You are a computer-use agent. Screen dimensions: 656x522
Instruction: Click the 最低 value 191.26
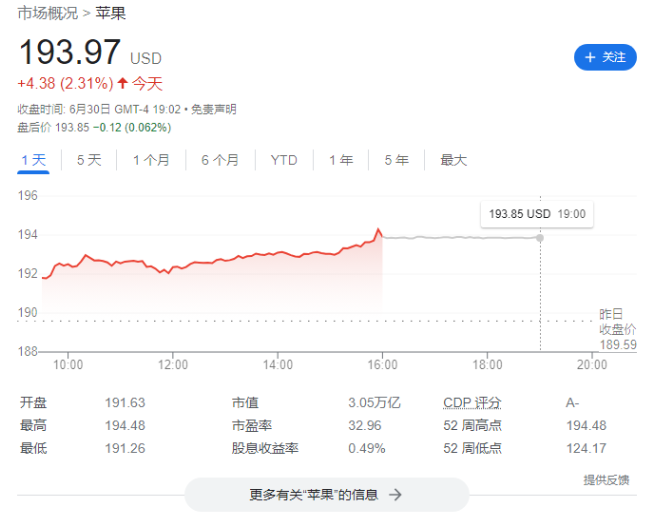tap(125, 448)
